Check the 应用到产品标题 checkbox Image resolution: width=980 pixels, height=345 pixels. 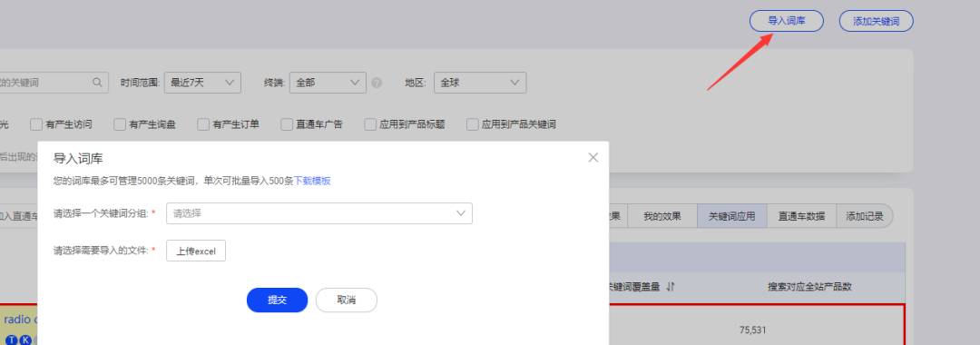coord(370,124)
